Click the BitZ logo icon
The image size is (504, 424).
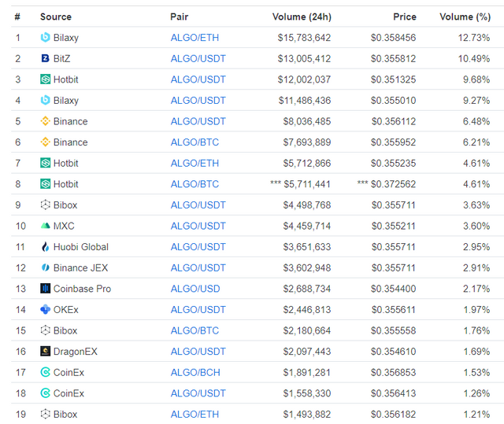pos(46,58)
